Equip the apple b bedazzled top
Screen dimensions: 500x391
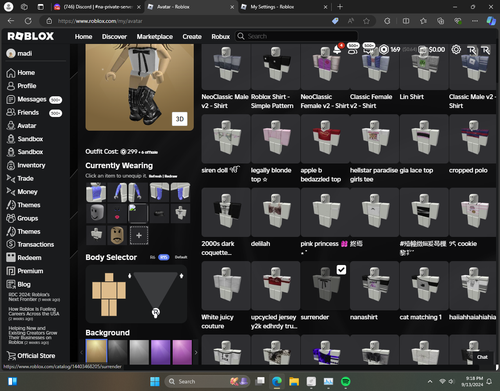tap(325, 139)
